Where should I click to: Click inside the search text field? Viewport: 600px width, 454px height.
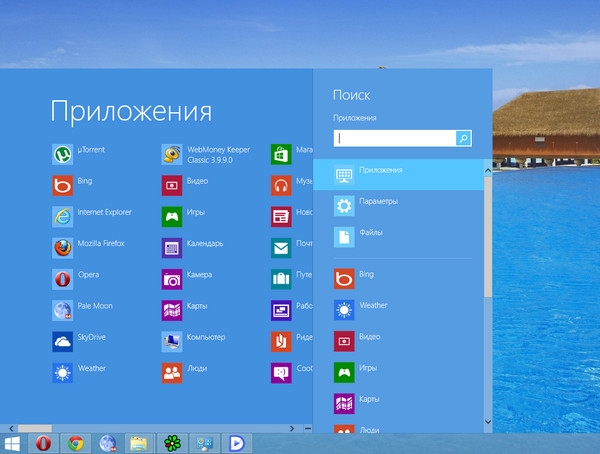394,139
